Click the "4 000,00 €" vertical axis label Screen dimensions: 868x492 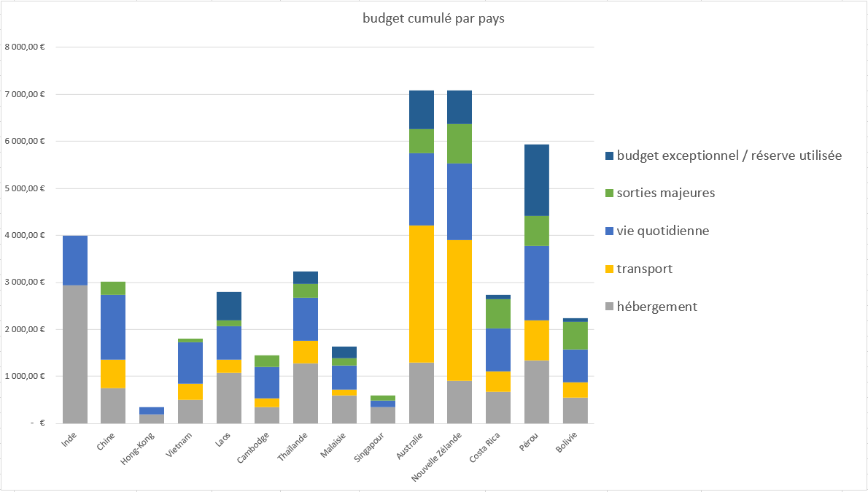point(25,236)
